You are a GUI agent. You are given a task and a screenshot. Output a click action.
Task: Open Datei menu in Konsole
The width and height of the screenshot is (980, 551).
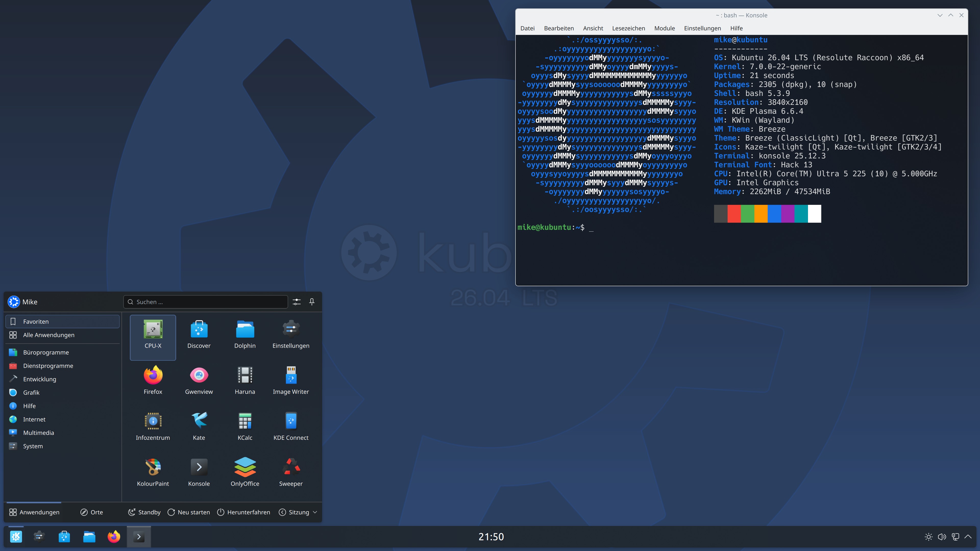(x=527, y=28)
